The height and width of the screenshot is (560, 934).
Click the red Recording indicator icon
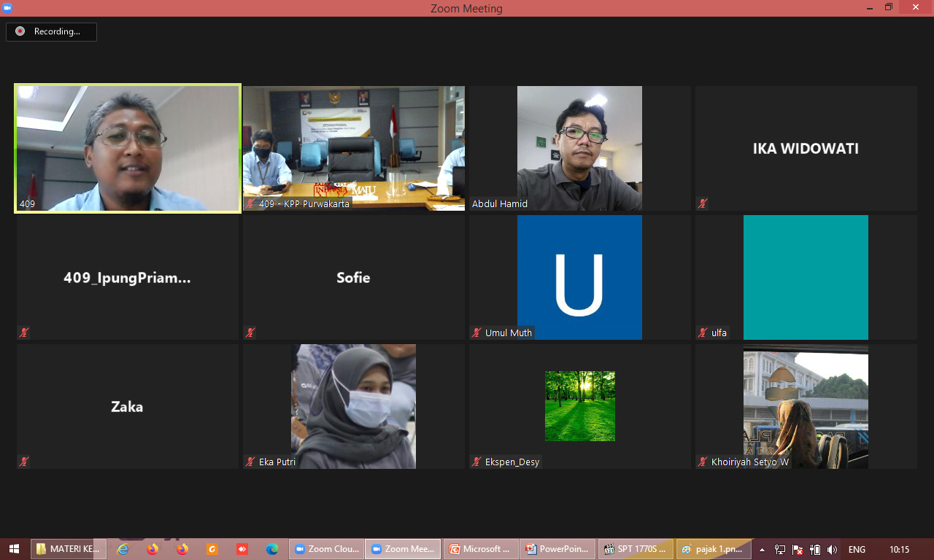(20, 31)
